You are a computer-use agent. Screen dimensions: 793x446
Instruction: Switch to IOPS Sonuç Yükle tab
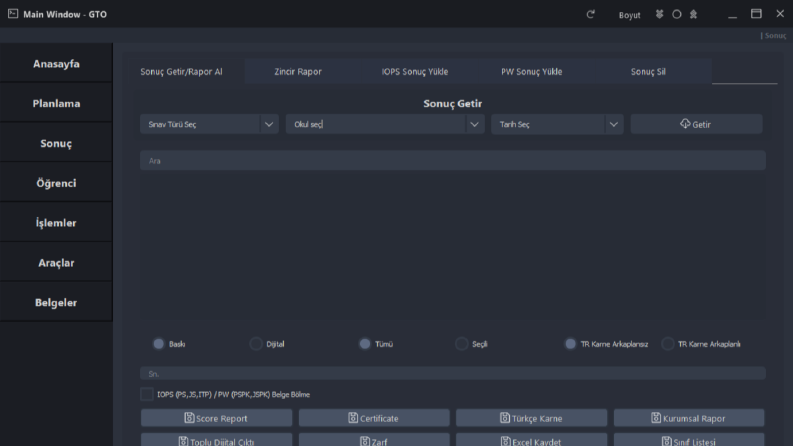415,71
